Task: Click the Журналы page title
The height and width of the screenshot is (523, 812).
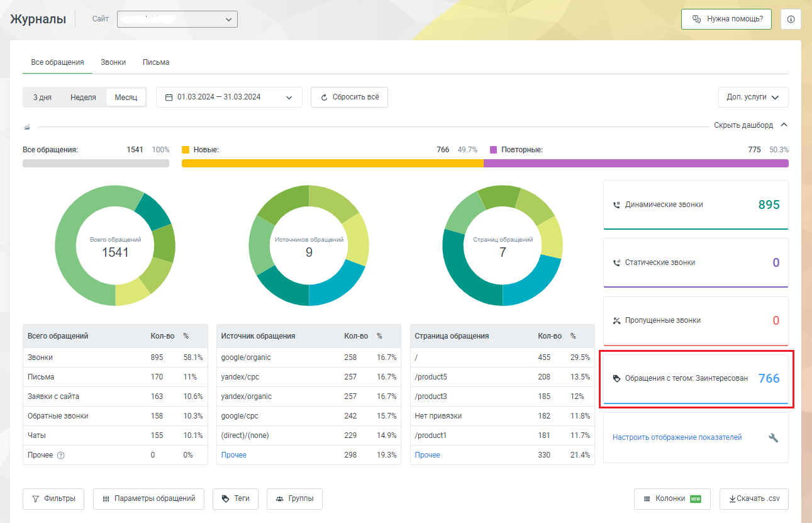Action: pos(38,20)
